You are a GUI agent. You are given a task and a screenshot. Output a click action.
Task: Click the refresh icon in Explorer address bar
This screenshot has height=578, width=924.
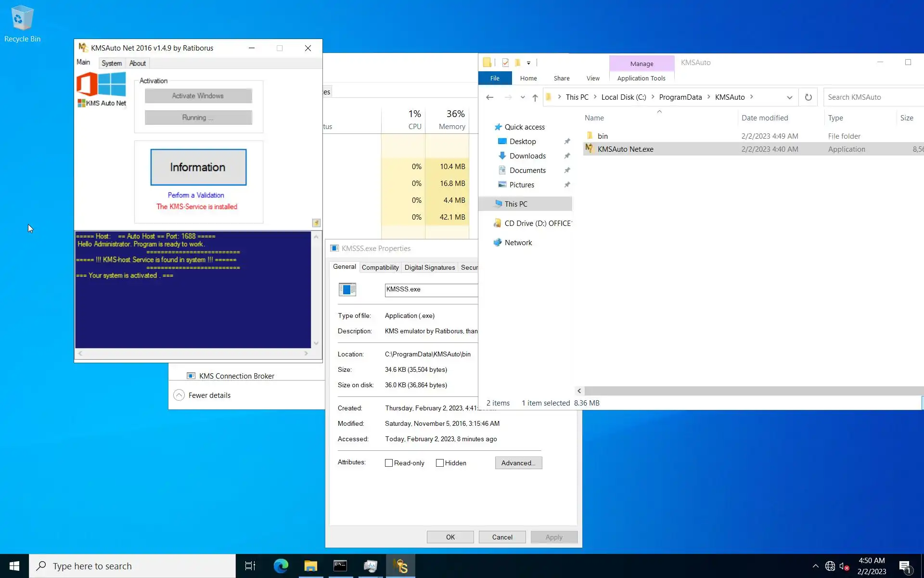pos(808,97)
